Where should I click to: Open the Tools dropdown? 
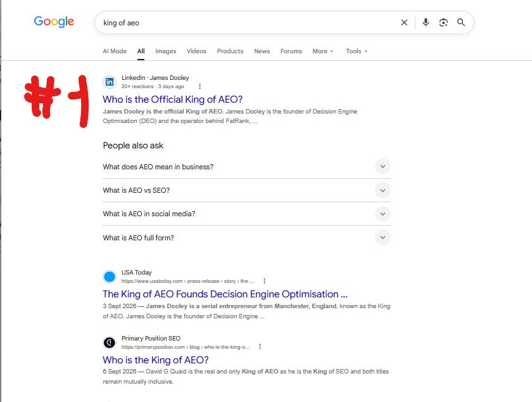tap(356, 51)
